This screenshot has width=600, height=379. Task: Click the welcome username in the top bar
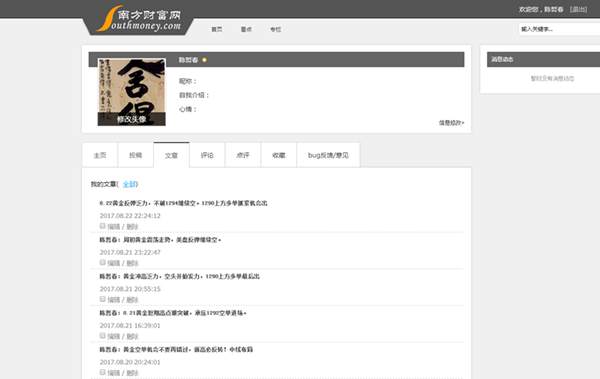[554, 9]
